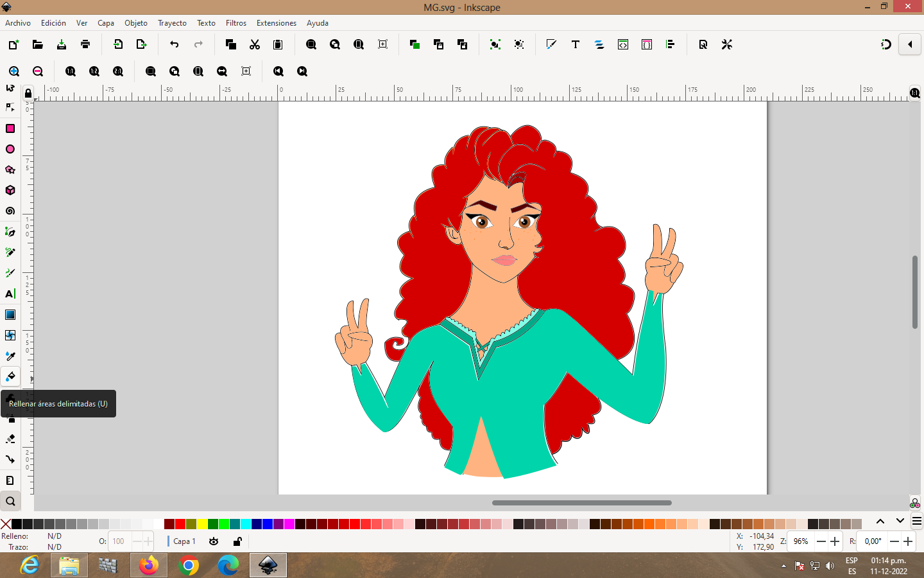Image resolution: width=924 pixels, height=578 pixels.
Task: Toggle snapping control icon
Action: (886, 44)
